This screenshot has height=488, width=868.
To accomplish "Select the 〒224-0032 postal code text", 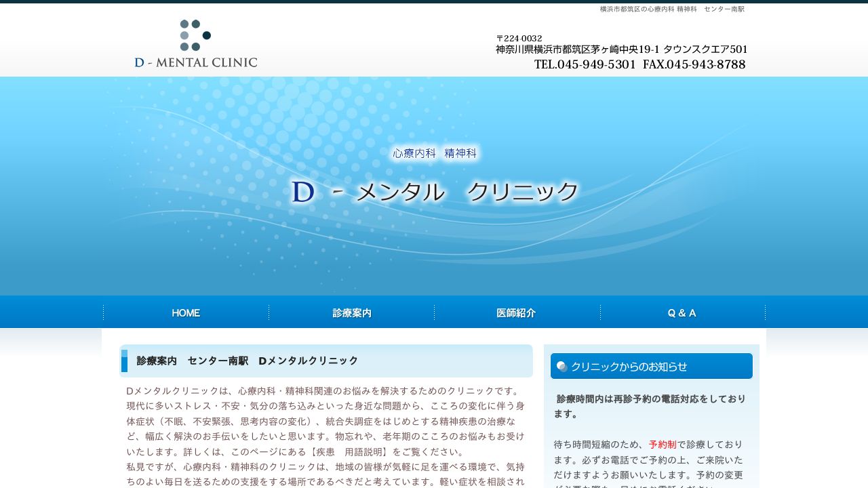I will (519, 38).
